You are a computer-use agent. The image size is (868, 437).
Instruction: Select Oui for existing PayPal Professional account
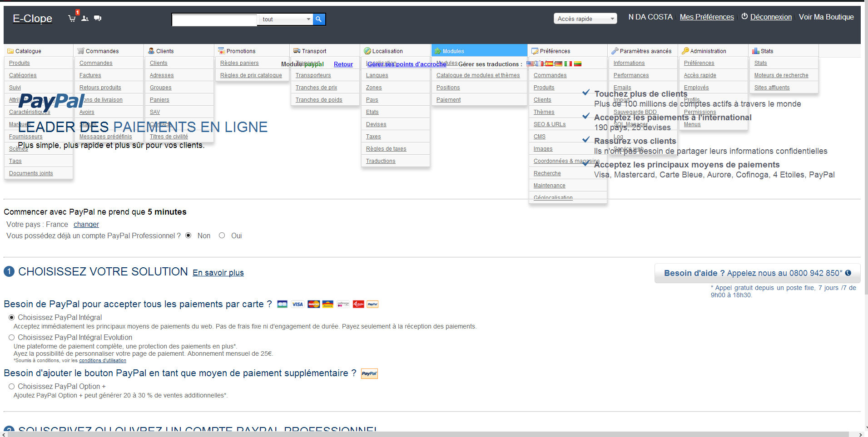222,236
